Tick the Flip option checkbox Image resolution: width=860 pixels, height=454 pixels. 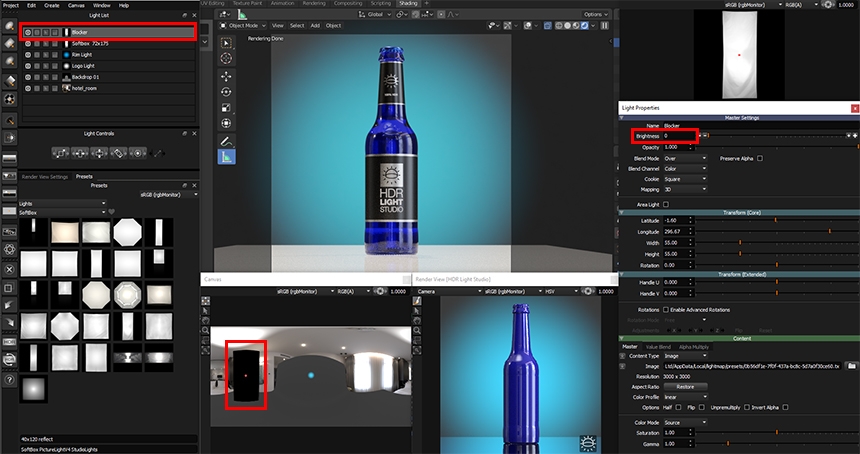(x=701, y=407)
